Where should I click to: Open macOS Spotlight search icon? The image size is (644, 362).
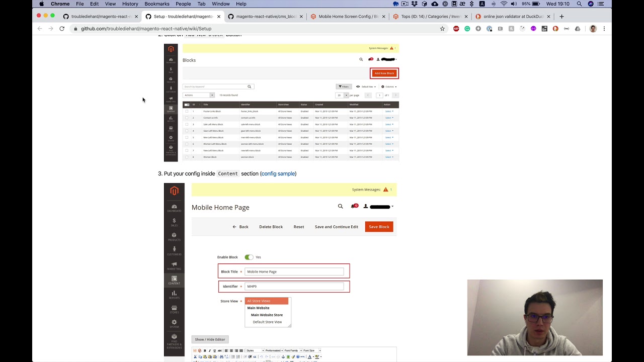coord(579,4)
